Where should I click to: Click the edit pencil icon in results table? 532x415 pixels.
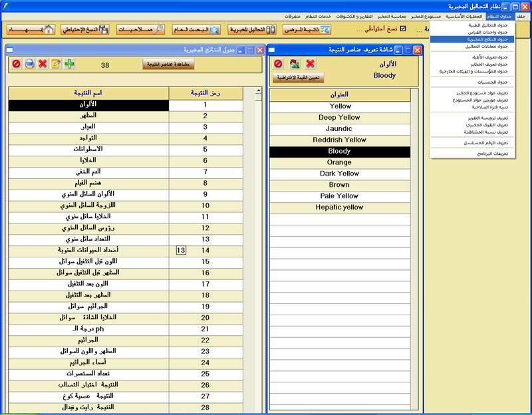coord(56,64)
